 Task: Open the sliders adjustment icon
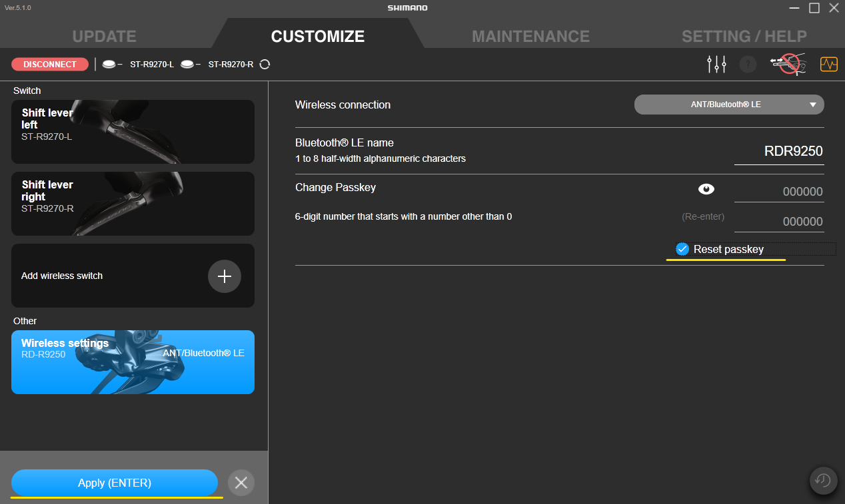click(x=717, y=65)
